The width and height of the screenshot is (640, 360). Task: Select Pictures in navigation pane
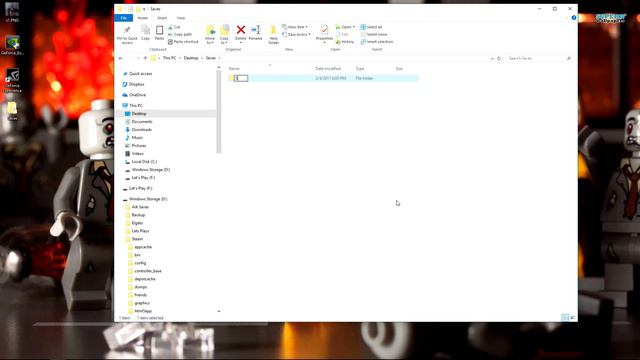click(x=139, y=146)
